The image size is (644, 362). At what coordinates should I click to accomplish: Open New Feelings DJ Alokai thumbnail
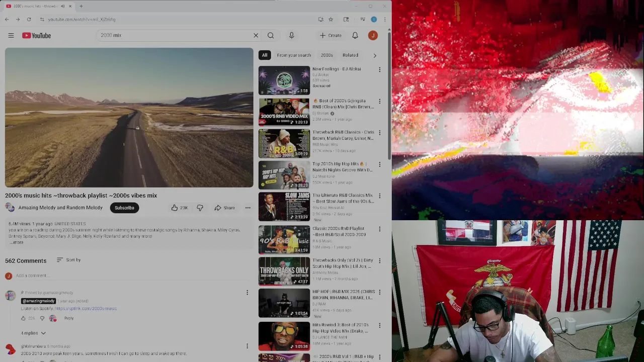[x=284, y=80]
